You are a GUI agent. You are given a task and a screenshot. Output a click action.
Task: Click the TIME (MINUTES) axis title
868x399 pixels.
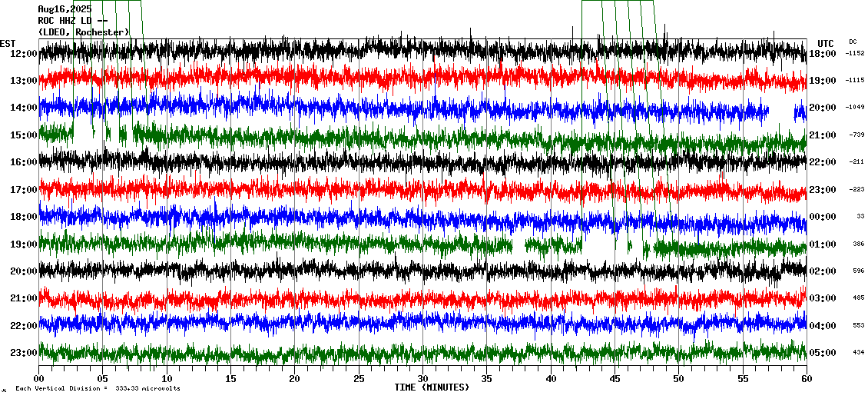click(432, 387)
